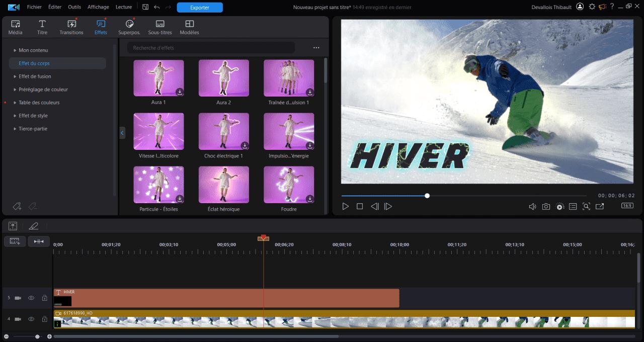The width and height of the screenshot is (644, 342).
Task: Download the Aura 1 effect
Action: point(180,92)
